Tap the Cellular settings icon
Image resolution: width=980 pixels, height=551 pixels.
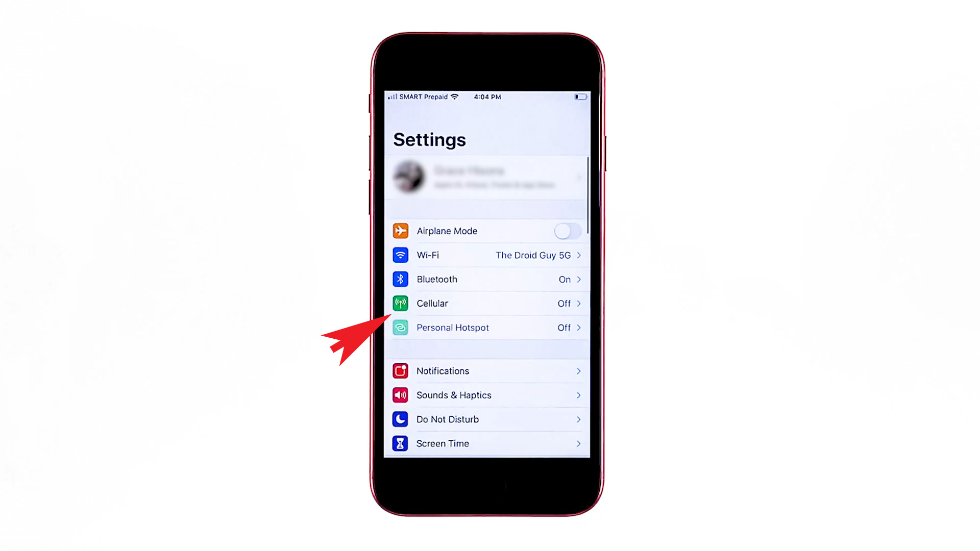[401, 304]
